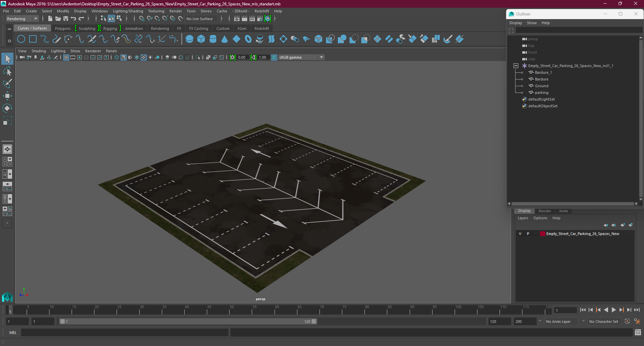
Task: Create a NURBS plane from shelf
Action: [x=236, y=39]
